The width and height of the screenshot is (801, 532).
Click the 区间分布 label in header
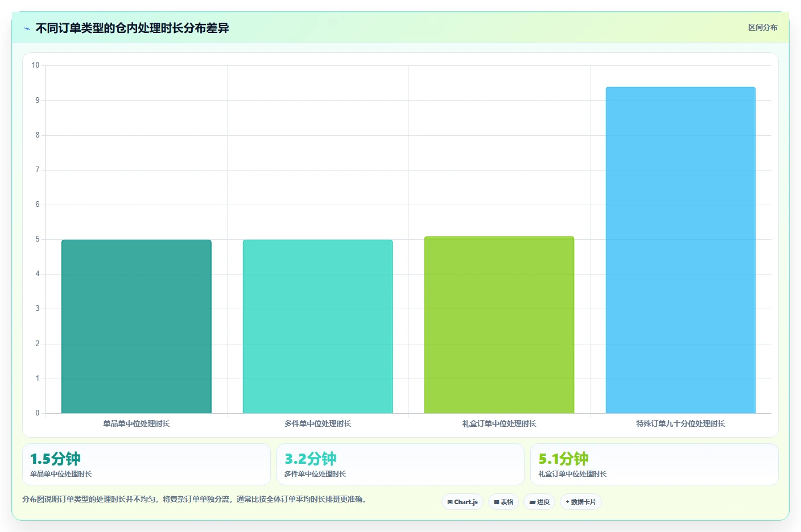(762, 27)
